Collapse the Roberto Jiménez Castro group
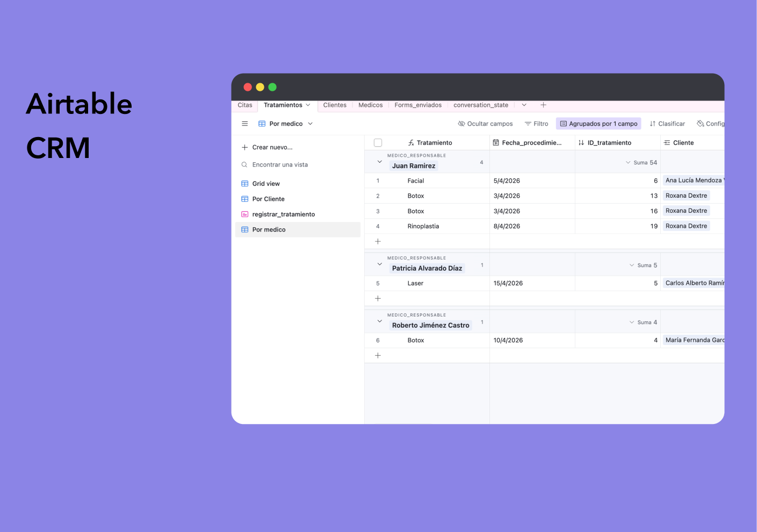The width and height of the screenshot is (757, 532). pos(379,321)
